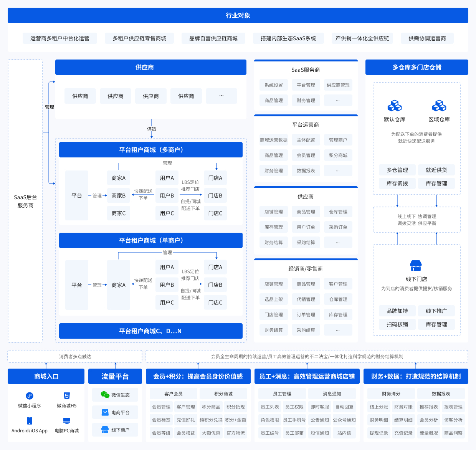Click the 多仓库多门店仓储 header
Screen dimensions: 476x450
(x=416, y=67)
